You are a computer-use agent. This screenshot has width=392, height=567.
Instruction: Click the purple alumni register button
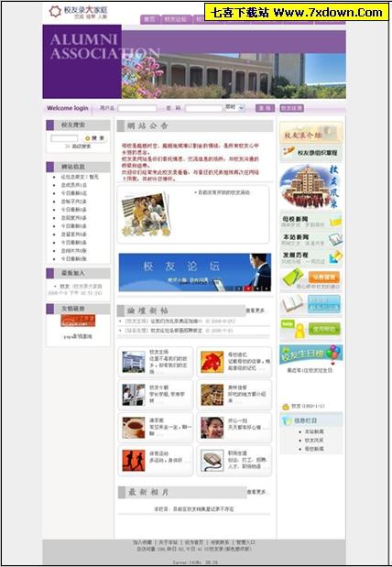pos(292,108)
